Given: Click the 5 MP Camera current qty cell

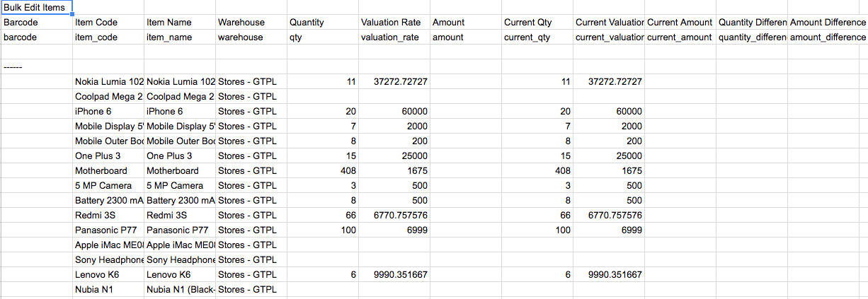Looking at the screenshot, I should tap(537, 186).
